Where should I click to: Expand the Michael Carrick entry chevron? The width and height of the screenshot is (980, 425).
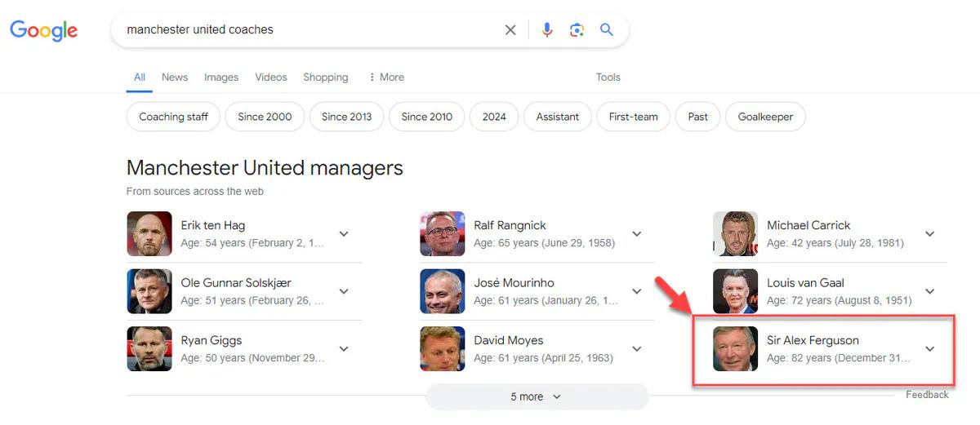coord(929,234)
